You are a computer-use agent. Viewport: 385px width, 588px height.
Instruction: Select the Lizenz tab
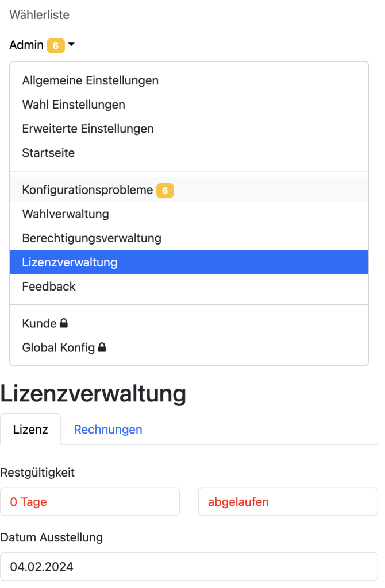point(30,430)
